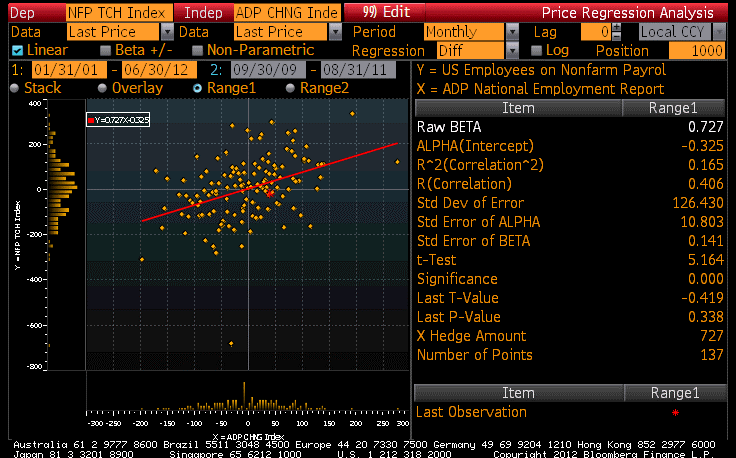Select the Stack radio button
This screenshot has width=736, height=458.
15,88
